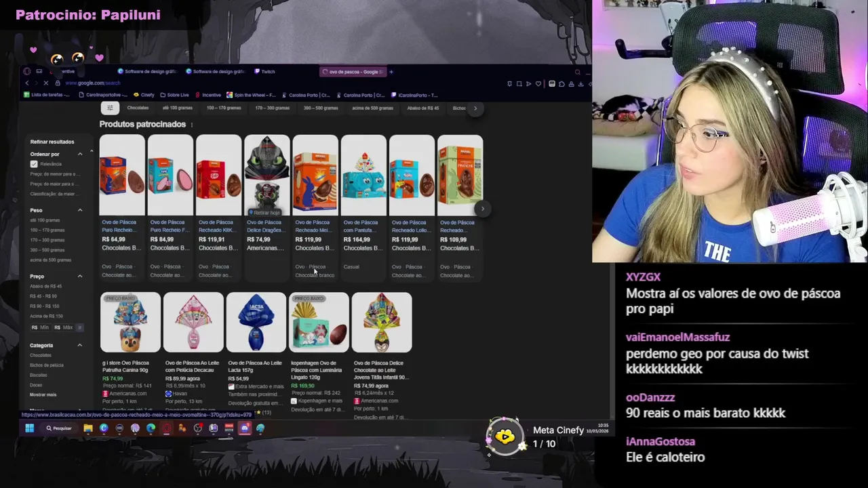The image size is (868, 488).
Task: Collapse the Preço filter section
Action: 80,276
